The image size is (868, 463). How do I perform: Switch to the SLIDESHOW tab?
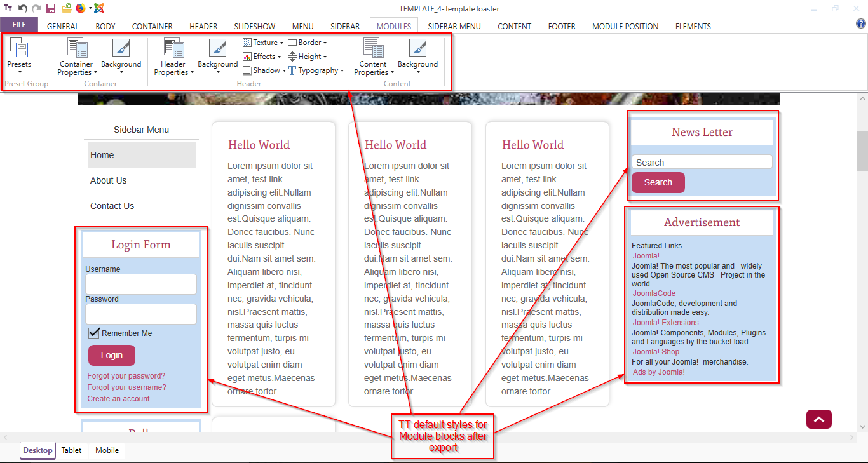tap(255, 26)
